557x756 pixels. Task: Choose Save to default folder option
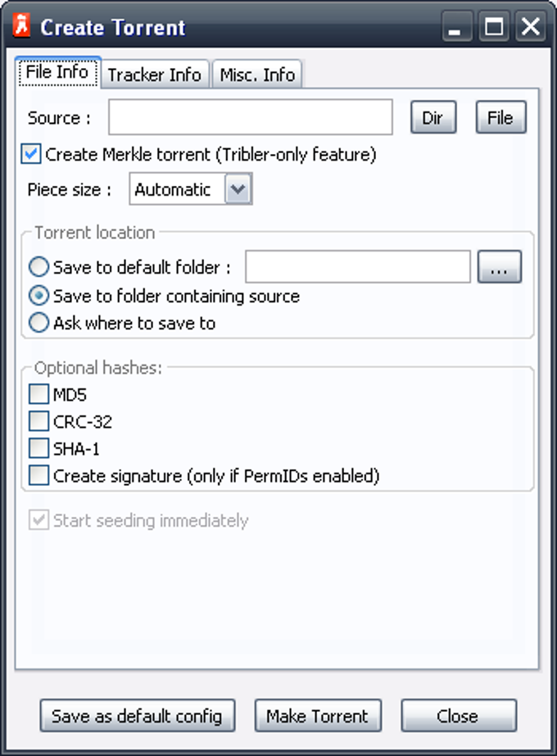click(38, 267)
